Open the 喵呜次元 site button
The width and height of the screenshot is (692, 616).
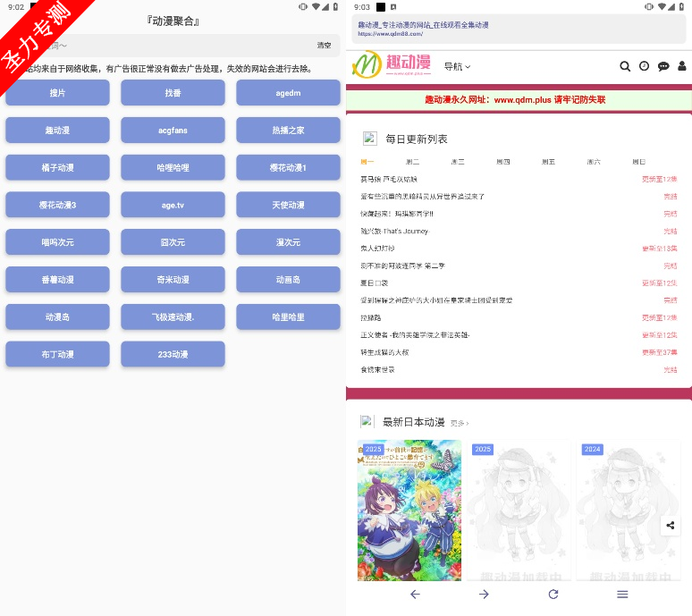(x=57, y=242)
